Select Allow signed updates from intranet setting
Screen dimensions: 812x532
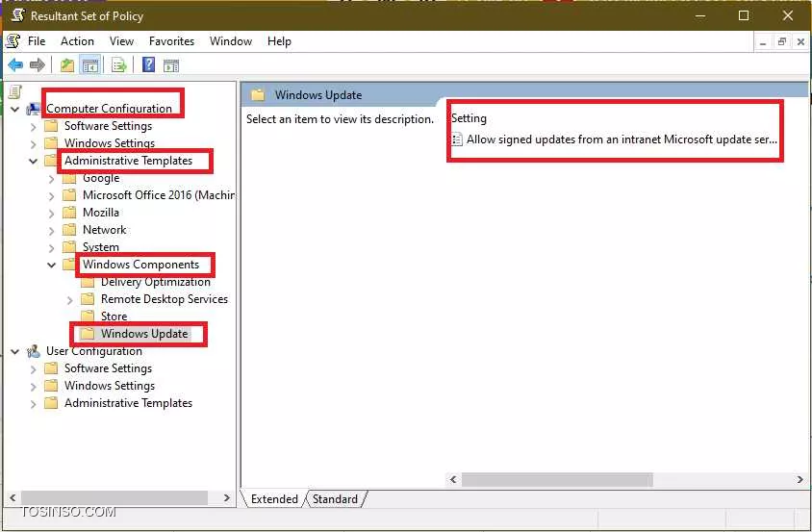click(x=622, y=139)
